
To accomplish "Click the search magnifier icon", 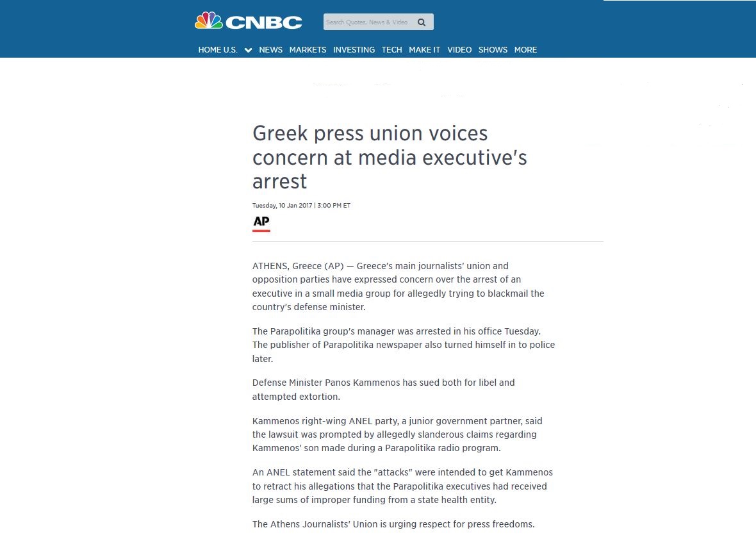I will [x=422, y=22].
